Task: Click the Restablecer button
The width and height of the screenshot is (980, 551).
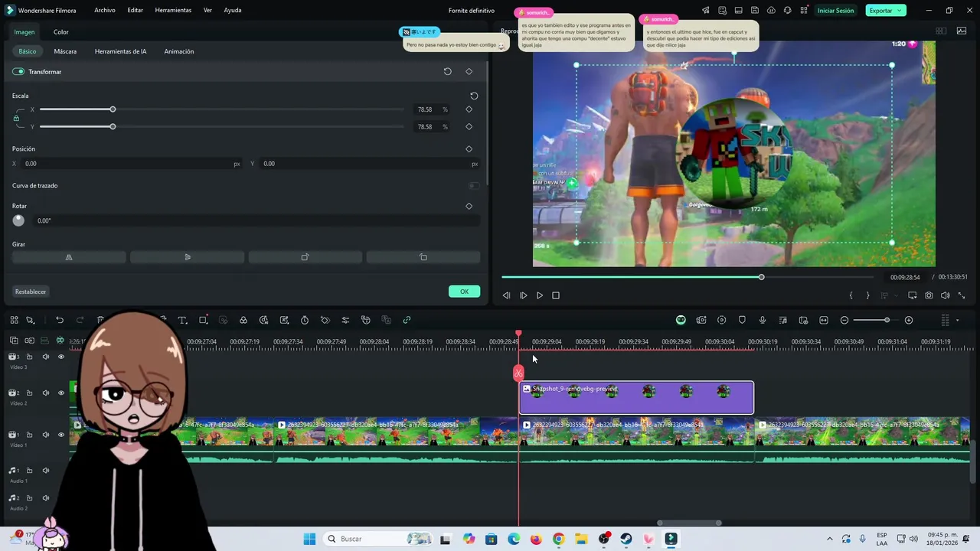Action: pyautogui.click(x=31, y=292)
